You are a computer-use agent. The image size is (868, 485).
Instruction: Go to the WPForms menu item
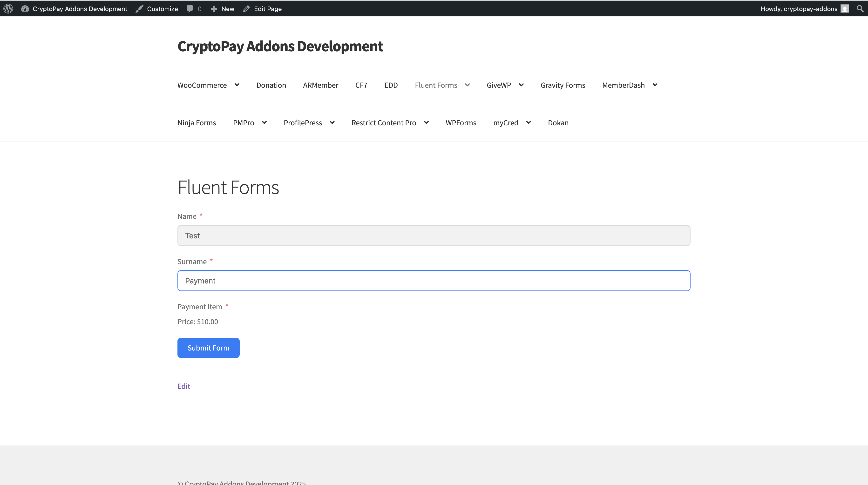click(461, 123)
